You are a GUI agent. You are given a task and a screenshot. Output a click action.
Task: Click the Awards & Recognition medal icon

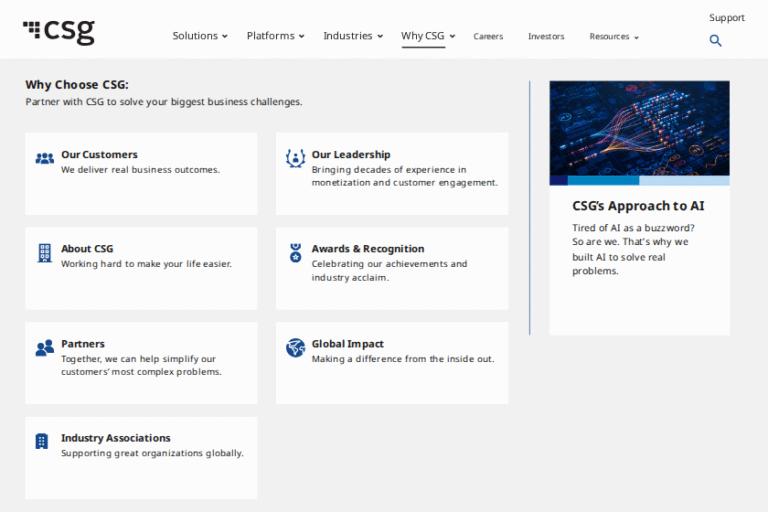[x=295, y=252]
